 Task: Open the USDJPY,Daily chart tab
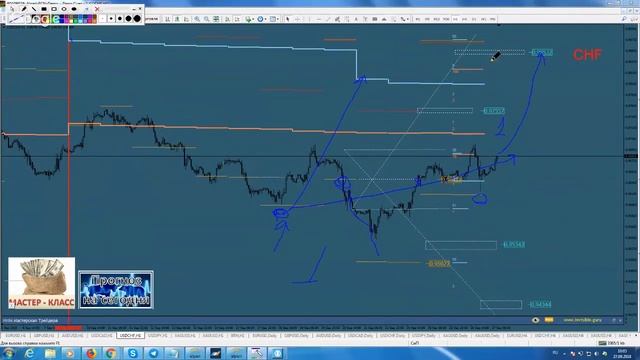[x=424, y=336]
